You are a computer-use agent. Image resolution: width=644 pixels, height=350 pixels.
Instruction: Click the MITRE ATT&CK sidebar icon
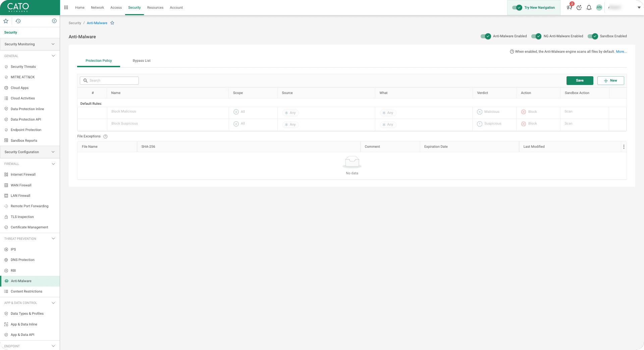pyautogui.click(x=6, y=77)
